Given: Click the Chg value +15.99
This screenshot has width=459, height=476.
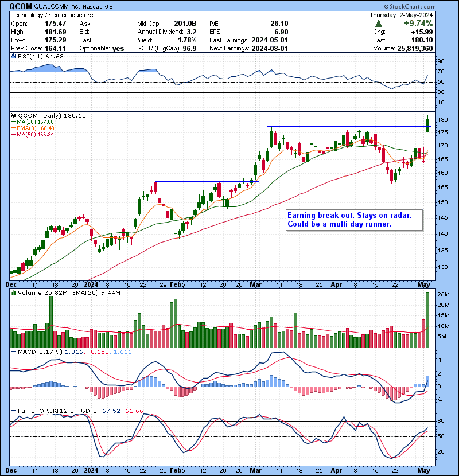Looking at the screenshot, I should [x=422, y=32].
